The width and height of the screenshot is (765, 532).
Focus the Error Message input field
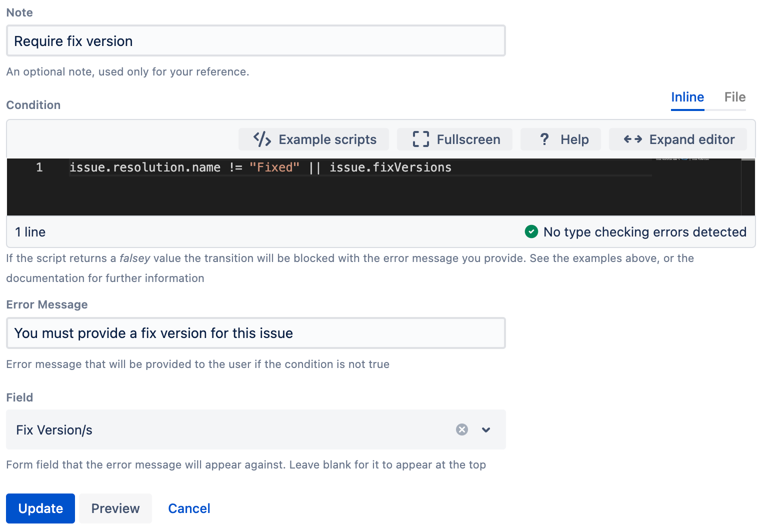click(256, 333)
